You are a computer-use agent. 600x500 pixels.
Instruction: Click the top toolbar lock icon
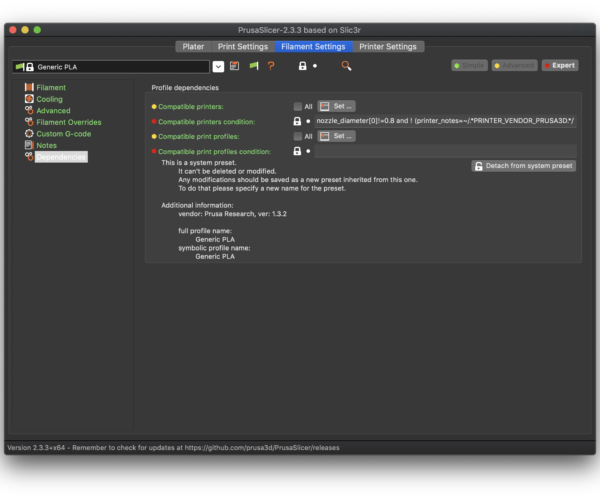pyautogui.click(x=302, y=66)
